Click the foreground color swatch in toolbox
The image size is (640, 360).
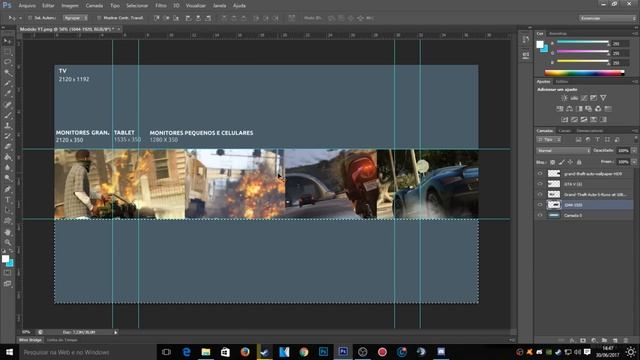click(x=5, y=259)
